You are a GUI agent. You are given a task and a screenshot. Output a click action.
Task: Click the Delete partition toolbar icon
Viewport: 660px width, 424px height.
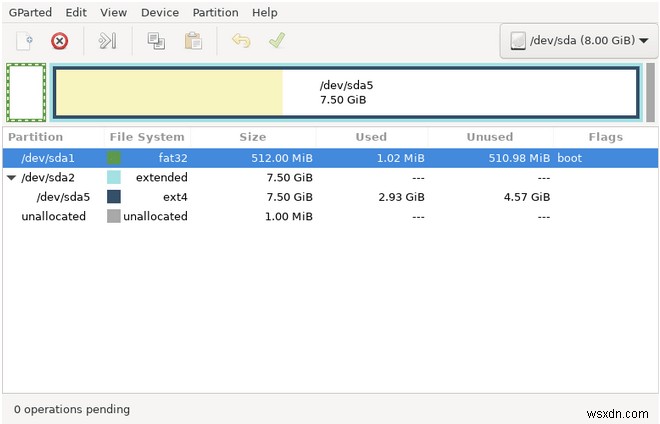(x=60, y=41)
